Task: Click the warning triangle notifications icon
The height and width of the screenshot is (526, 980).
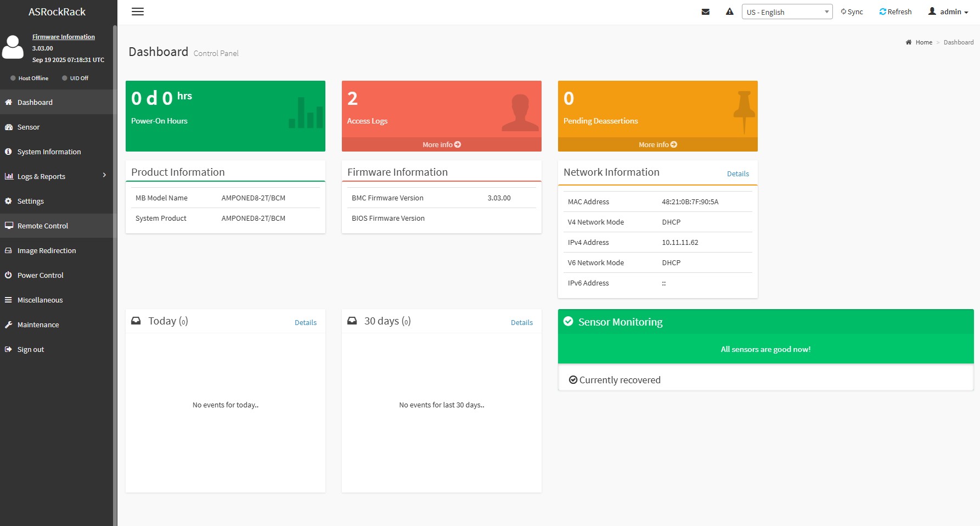Action: pos(729,12)
